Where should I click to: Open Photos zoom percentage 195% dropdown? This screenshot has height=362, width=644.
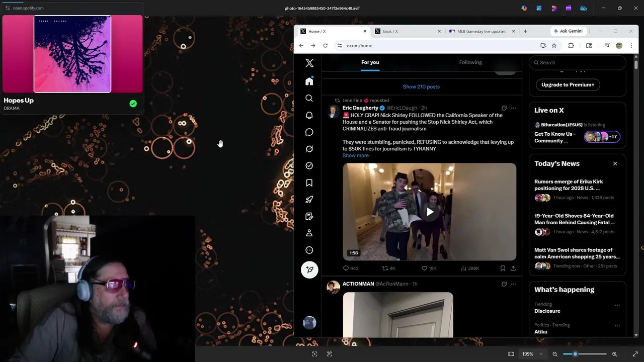pos(532,354)
